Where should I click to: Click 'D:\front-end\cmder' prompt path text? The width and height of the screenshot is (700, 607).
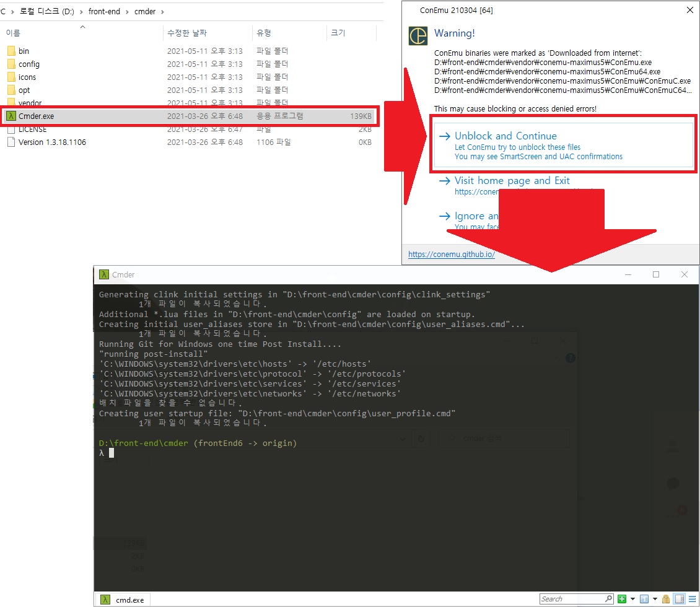144,443
